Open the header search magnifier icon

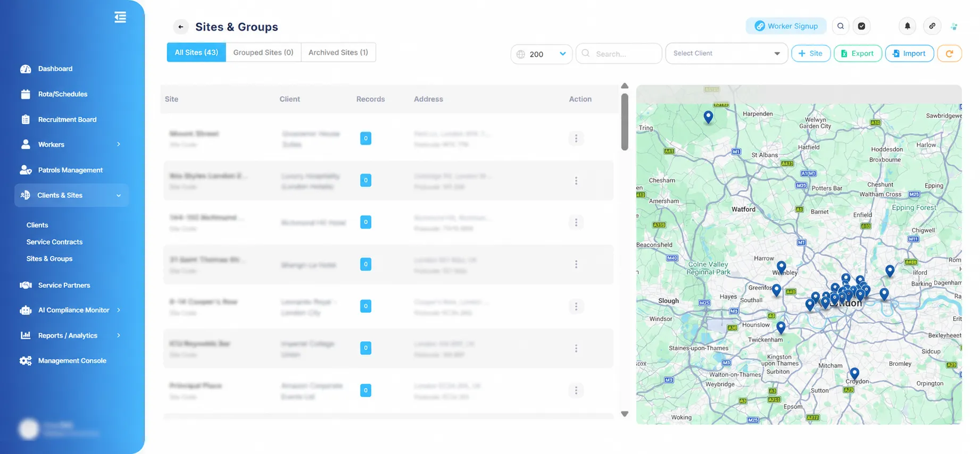tap(841, 26)
